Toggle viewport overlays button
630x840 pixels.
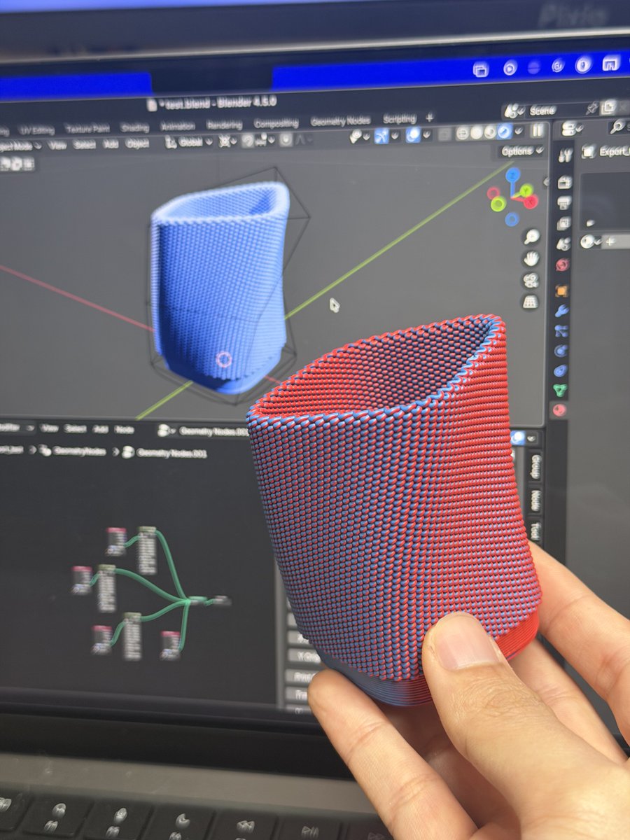coord(413,135)
